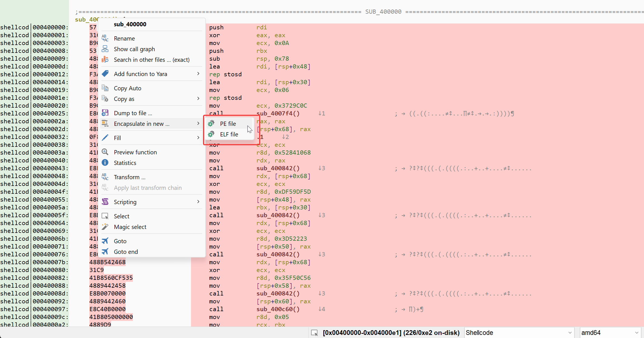This screenshot has height=338, width=644.
Task: Click sub_400842() at address 00040005f
Action: click(278, 215)
